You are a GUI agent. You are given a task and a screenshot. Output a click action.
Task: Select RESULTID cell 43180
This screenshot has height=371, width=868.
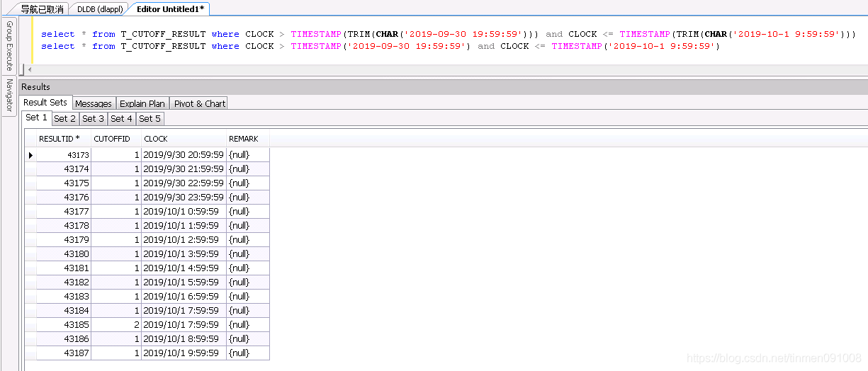[64, 253]
